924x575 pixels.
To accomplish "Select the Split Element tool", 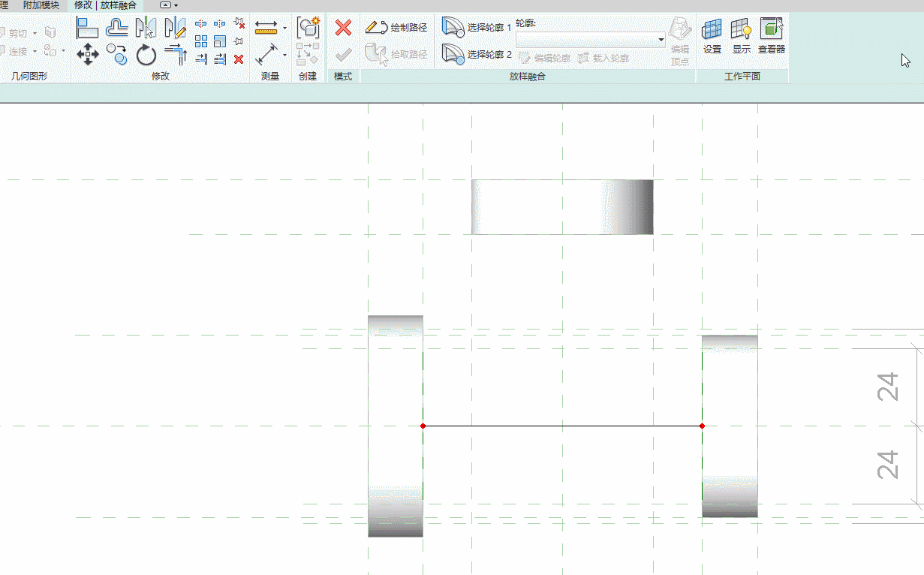I will (x=201, y=23).
